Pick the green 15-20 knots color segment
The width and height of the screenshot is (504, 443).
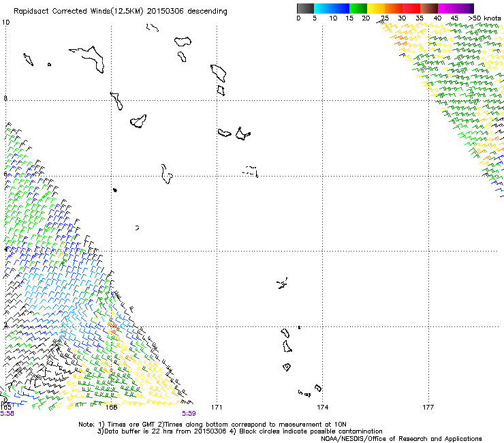[358, 8]
